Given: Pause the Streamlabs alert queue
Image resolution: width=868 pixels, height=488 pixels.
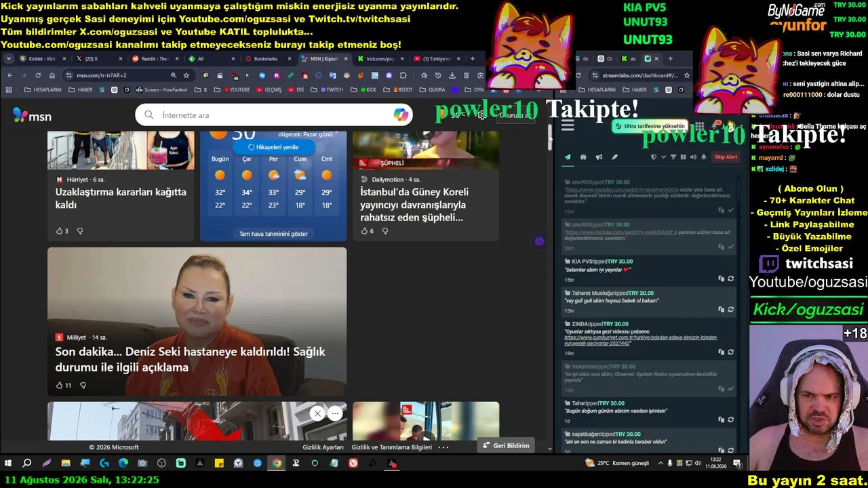Looking at the screenshot, I should coord(683,157).
